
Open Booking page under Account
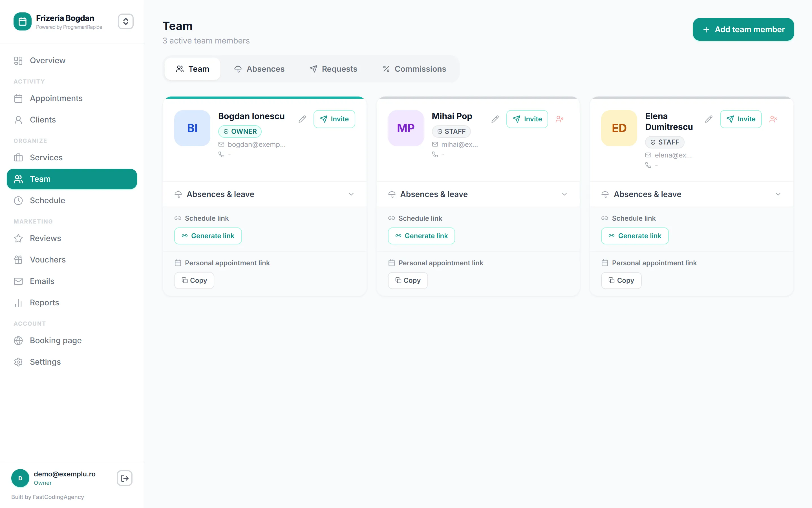(72, 340)
